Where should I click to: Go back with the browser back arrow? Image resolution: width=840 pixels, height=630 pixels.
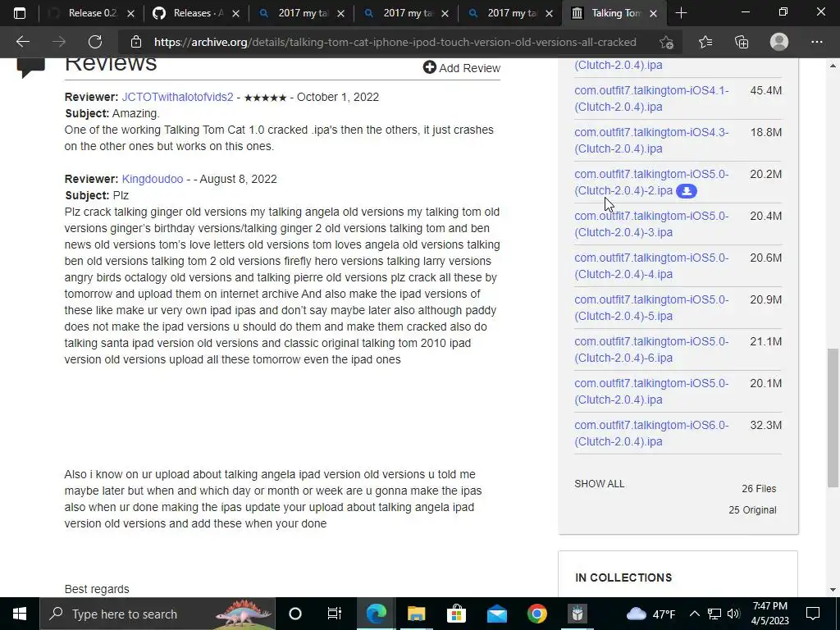click(22, 42)
